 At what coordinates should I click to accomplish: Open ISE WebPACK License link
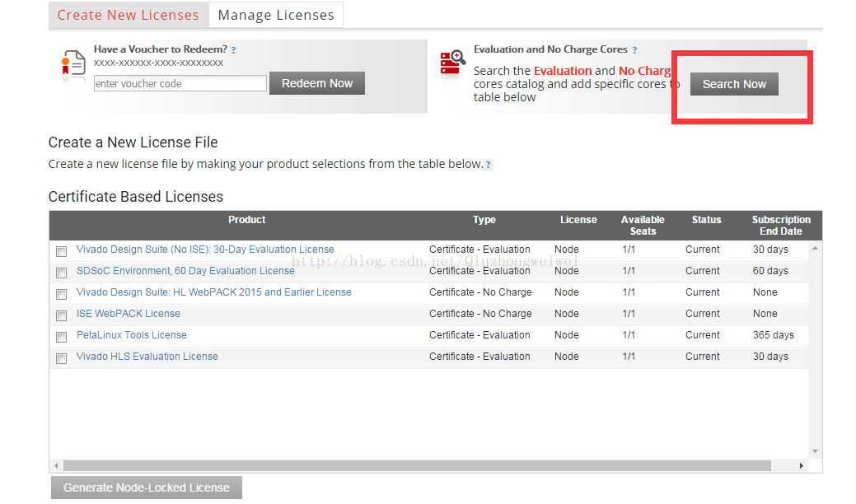[129, 314]
